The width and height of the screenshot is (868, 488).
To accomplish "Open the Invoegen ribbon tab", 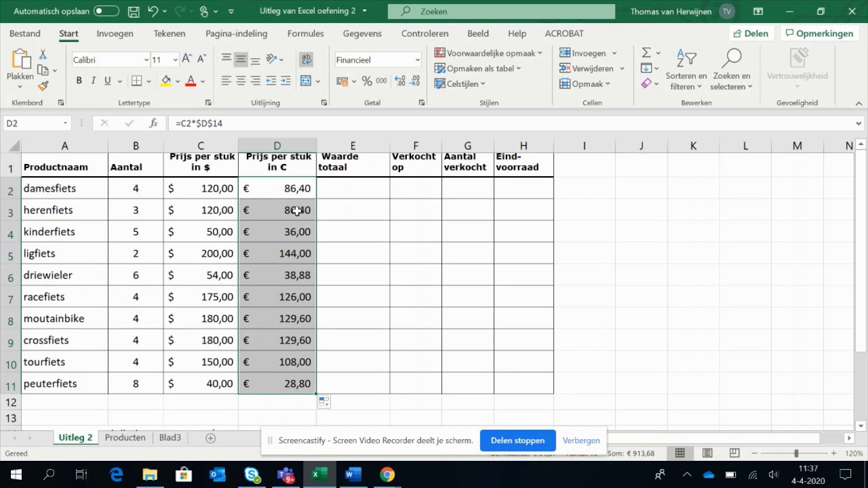I will pos(115,33).
